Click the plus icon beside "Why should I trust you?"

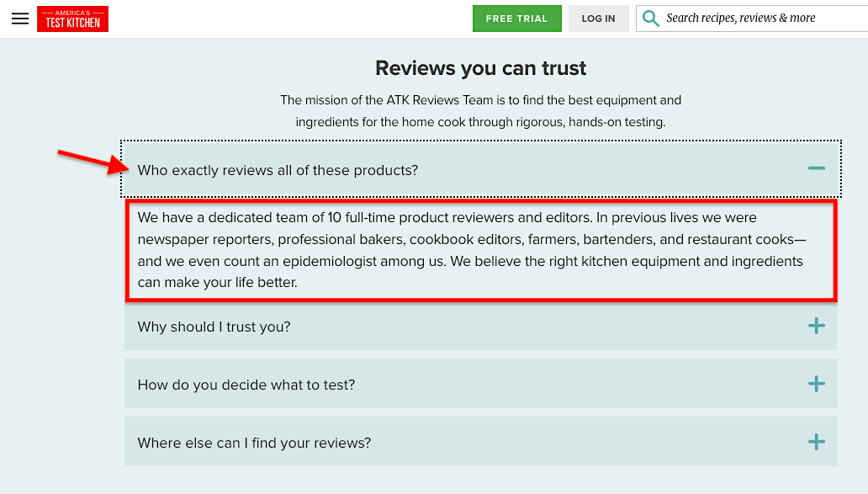(816, 327)
